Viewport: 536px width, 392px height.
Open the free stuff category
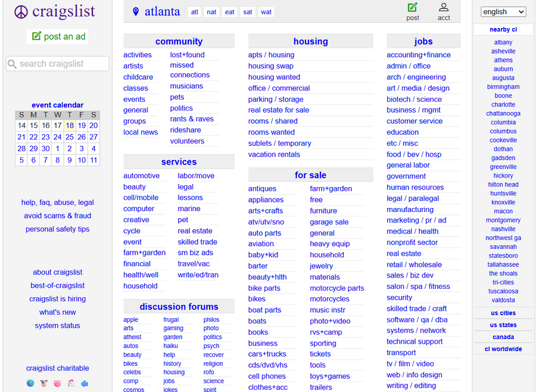point(316,200)
